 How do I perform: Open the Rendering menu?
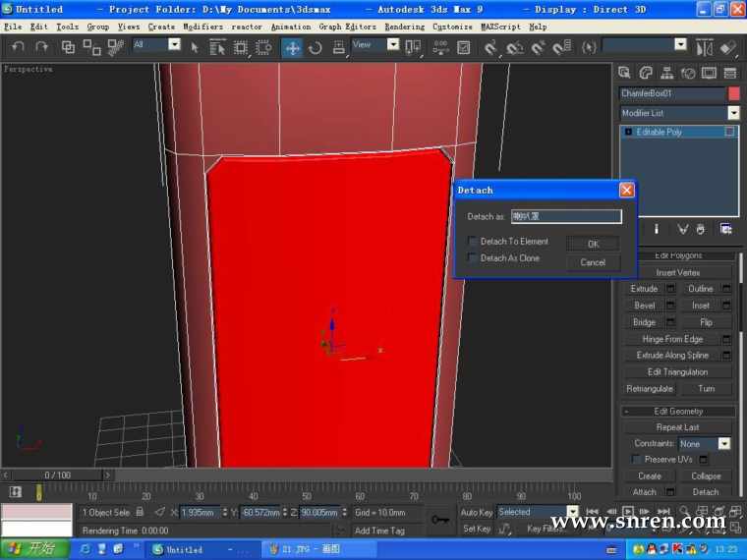(405, 28)
